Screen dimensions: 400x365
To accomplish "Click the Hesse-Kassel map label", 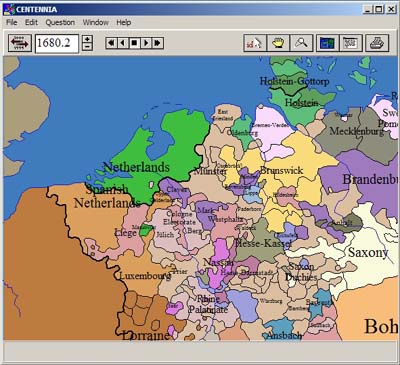I will [263, 243].
